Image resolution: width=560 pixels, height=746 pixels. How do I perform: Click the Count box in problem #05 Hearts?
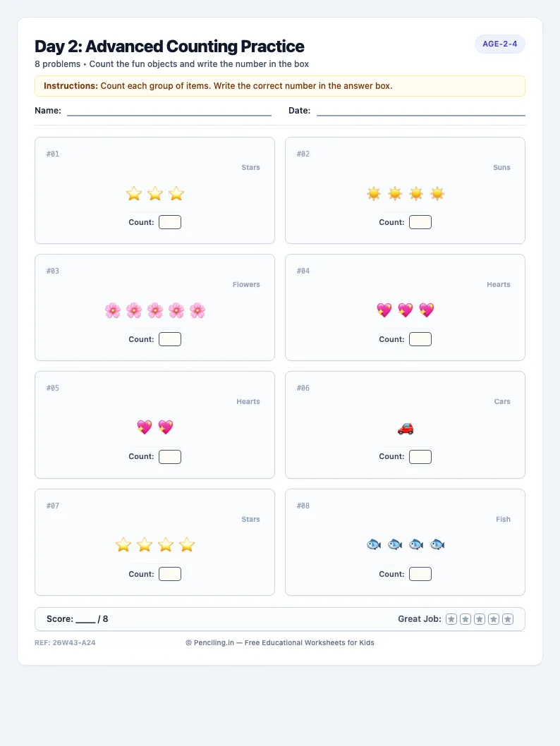coord(170,457)
